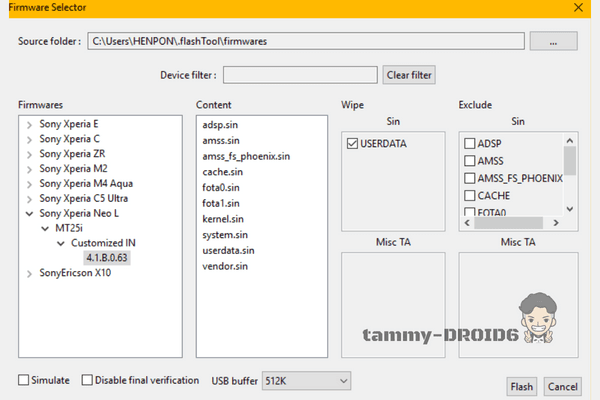600x400 pixels.
Task: Click left arrow of Exclude horizontal scrollbar
Action: (467, 223)
